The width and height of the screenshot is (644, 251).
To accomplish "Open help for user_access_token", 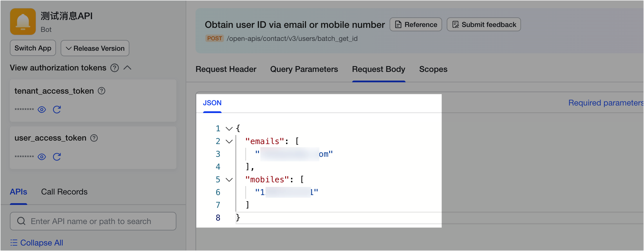I will (94, 138).
